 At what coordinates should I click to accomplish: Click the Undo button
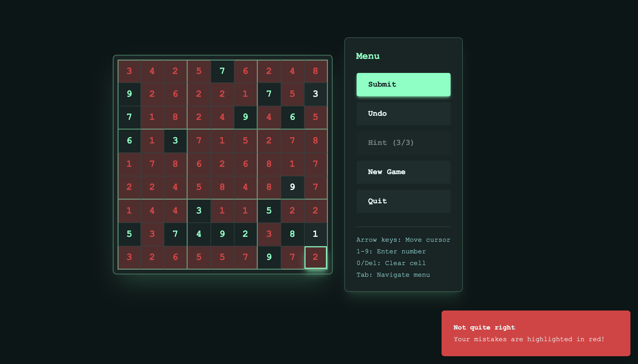point(403,113)
